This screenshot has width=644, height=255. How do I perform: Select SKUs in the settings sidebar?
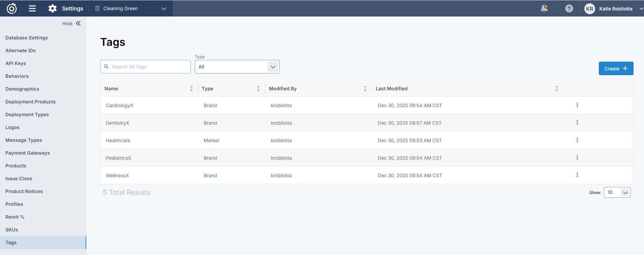(x=12, y=230)
